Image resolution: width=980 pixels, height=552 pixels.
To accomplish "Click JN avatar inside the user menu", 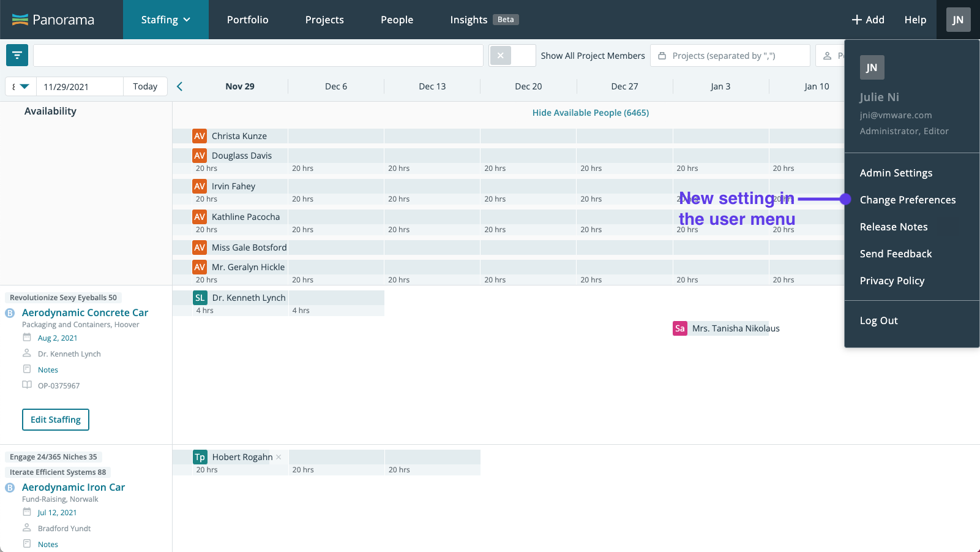I will (x=872, y=67).
